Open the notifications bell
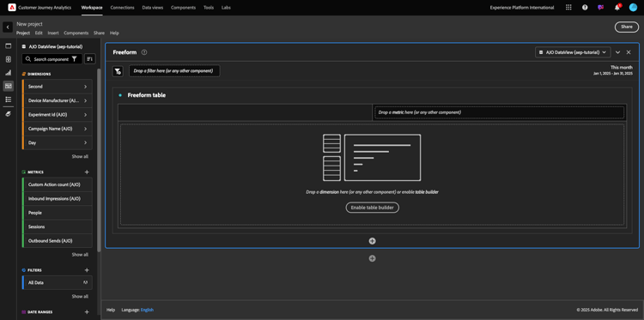 coord(617,8)
